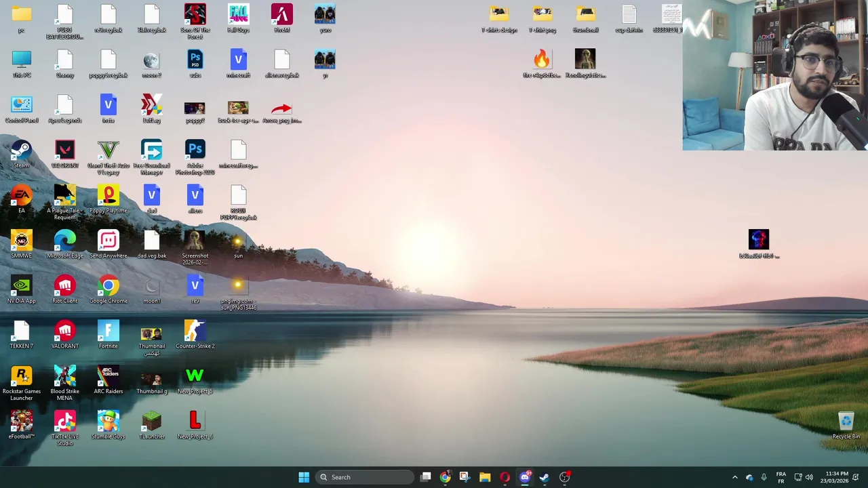The height and width of the screenshot is (488, 868).
Task: Open Snipping Tool from the taskbar
Action: click(465, 477)
